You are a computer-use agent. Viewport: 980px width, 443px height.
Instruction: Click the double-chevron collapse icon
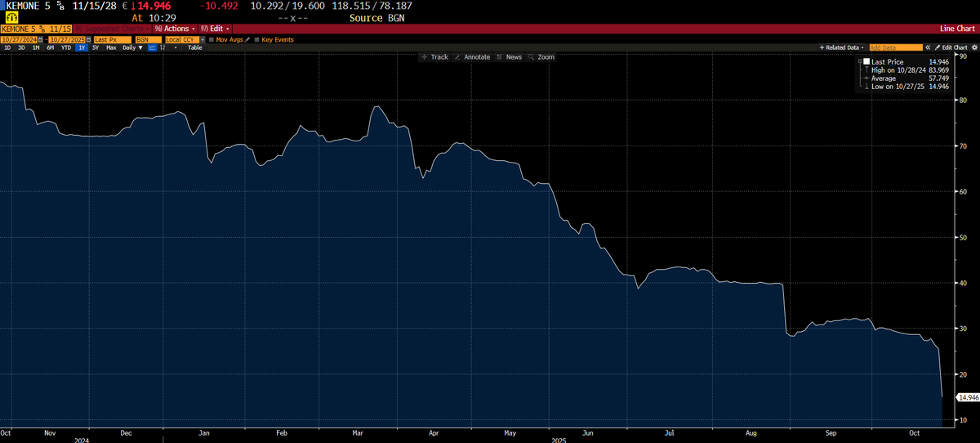pos(928,47)
